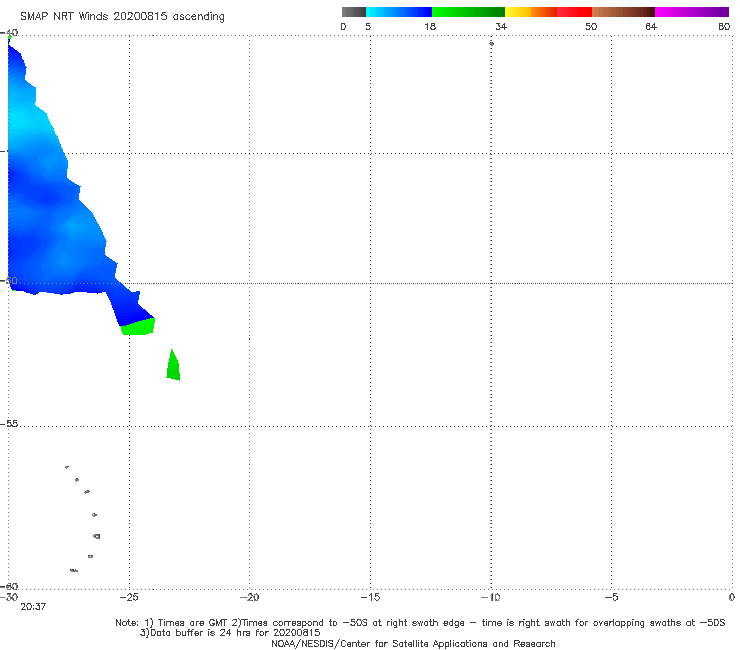Click the longitude axis label '-15'
Image resolution: width=740 pixels, height=650 pixels.
point(370,598)
